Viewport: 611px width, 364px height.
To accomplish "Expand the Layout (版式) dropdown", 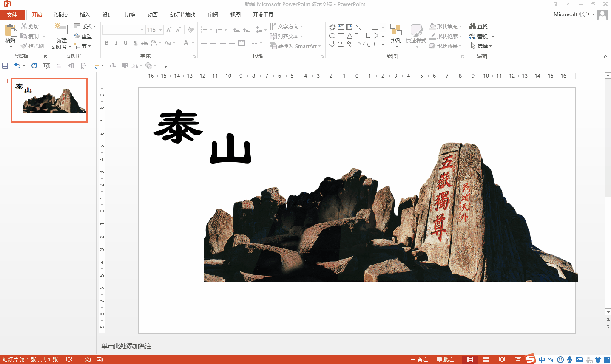I will pyautogui.click(x=85, y=26).
